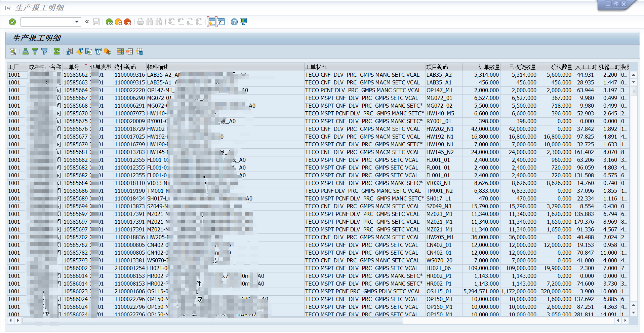Open Customize Local Layout monitor icon
The height and width of the screenshot is (333, 644).
tap(243, 22)
